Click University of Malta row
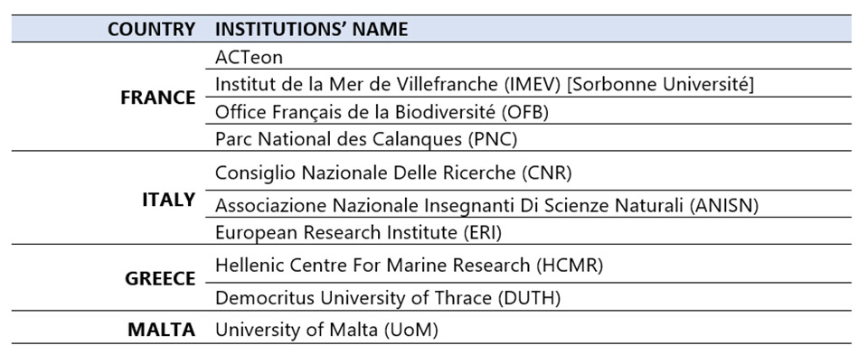This screenshot has height=364, width=868. (528, 330)
